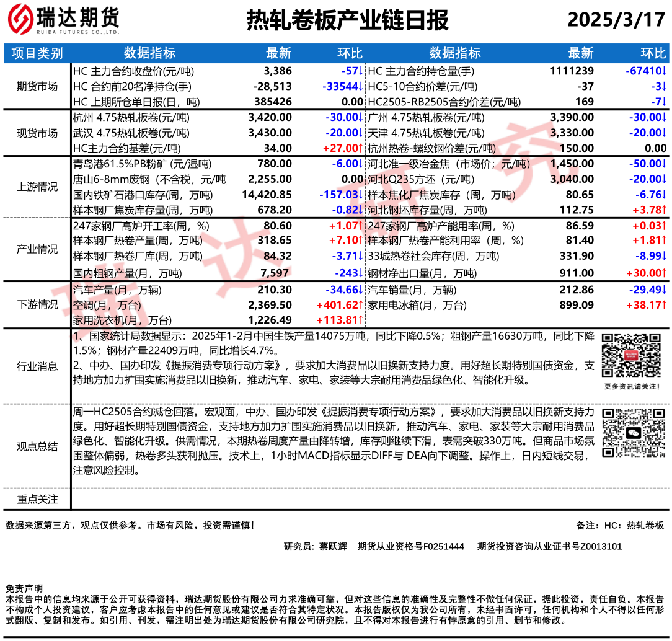
Task: Click 武汉 4.75热轧板卷 price 3,430.00
Action: pos(270,133)
